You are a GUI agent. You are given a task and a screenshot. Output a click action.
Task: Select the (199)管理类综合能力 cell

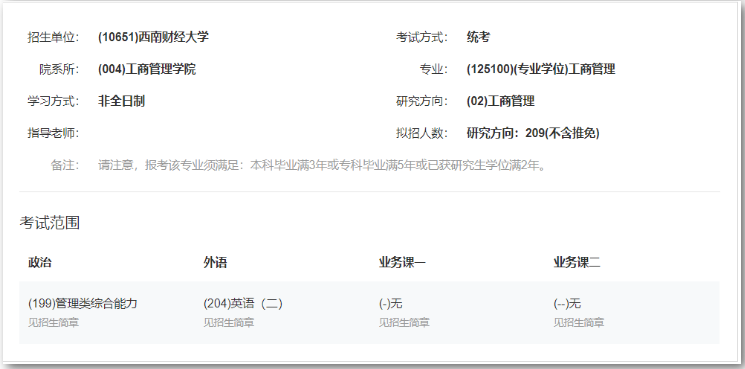click(x=83, y=303)
